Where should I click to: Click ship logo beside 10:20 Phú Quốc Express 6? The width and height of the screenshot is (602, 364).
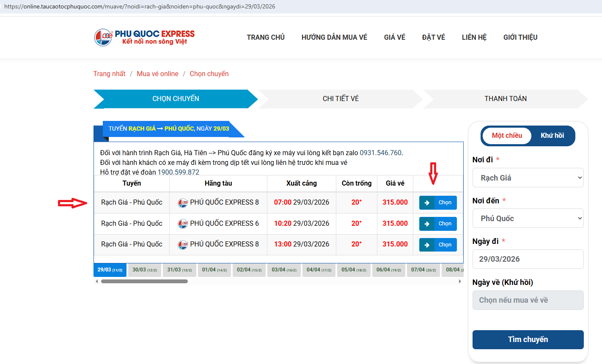click(183, 224)
